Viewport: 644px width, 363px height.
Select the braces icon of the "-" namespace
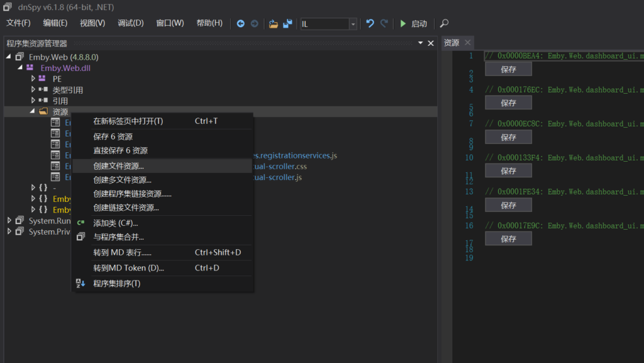click(43, 187)
